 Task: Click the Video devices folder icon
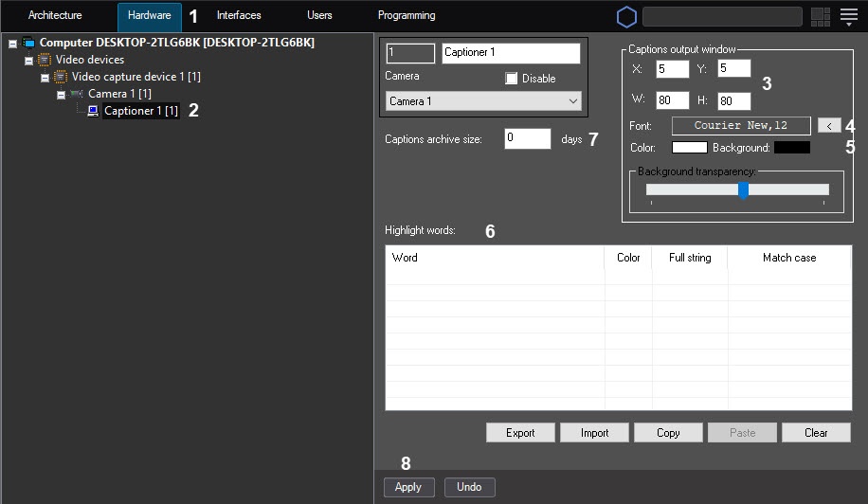44,60
